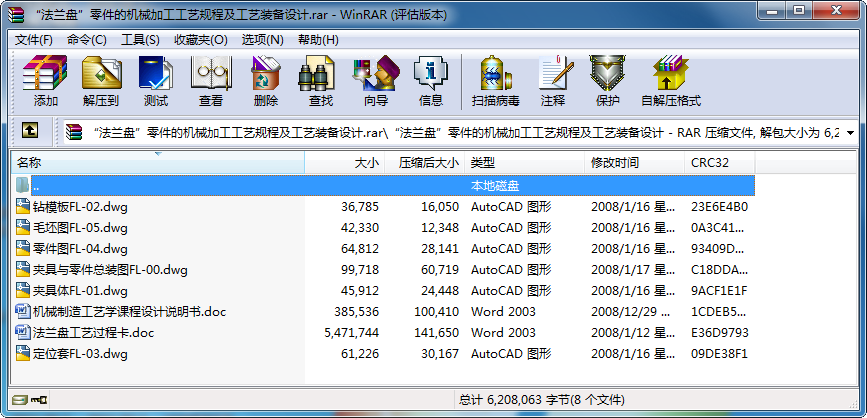Sort by 大小 column header

(344, 163)
